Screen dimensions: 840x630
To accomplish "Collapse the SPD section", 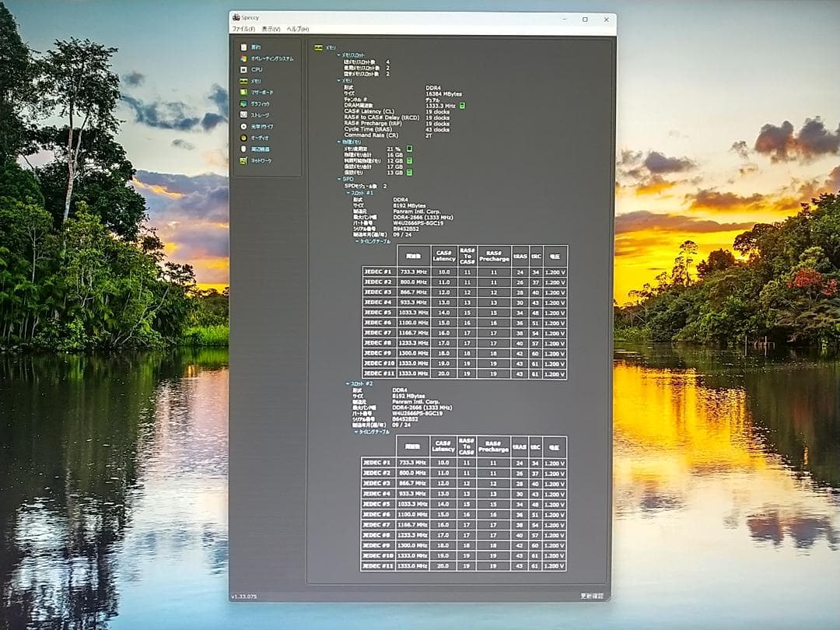I will click(x=338, y=179).
